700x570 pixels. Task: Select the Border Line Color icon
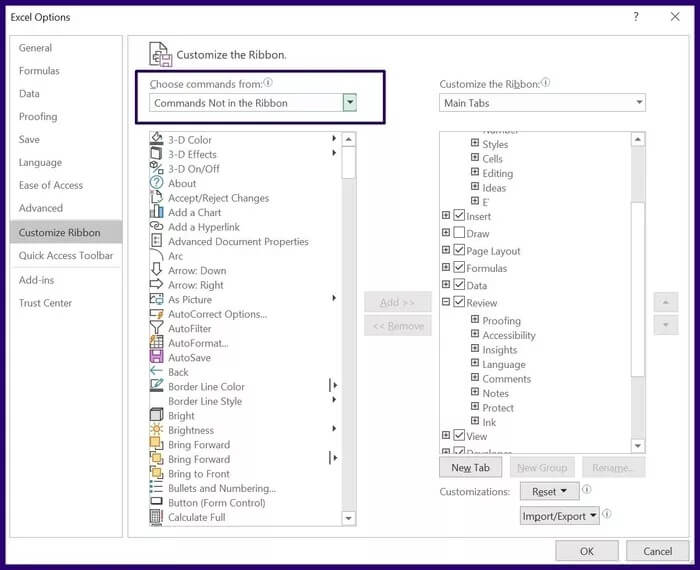[156, 386]
